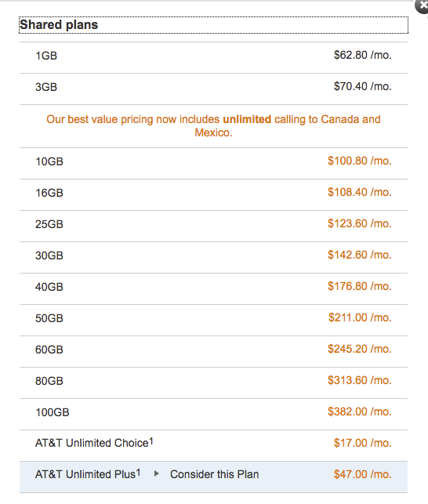Click the Shared plans heading
The height and width of the screenshot is (504, 428).
(59, 25)
